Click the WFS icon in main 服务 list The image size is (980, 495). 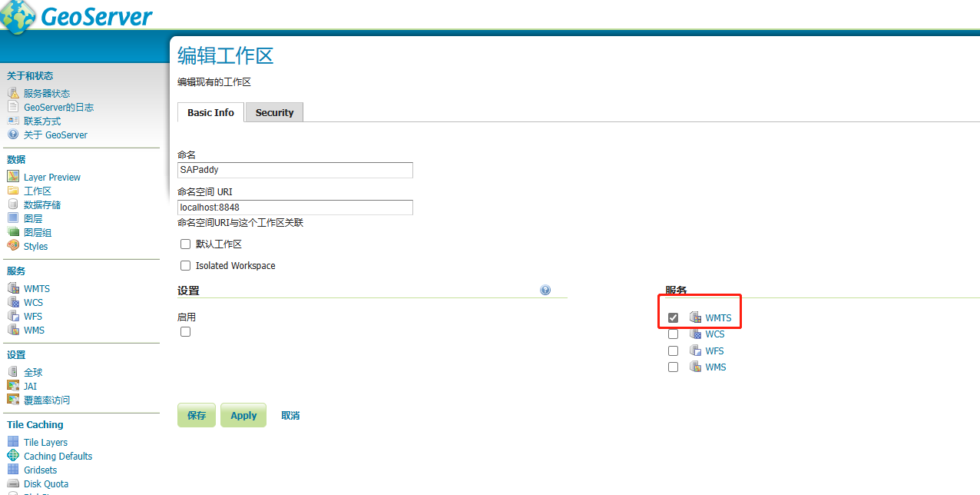[695, 350]
